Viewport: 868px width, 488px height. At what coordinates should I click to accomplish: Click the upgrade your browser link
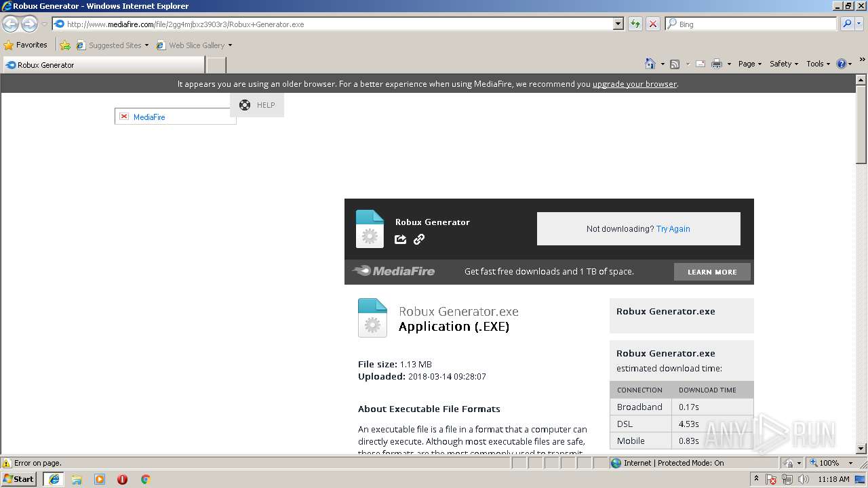(x=634, y=84)
